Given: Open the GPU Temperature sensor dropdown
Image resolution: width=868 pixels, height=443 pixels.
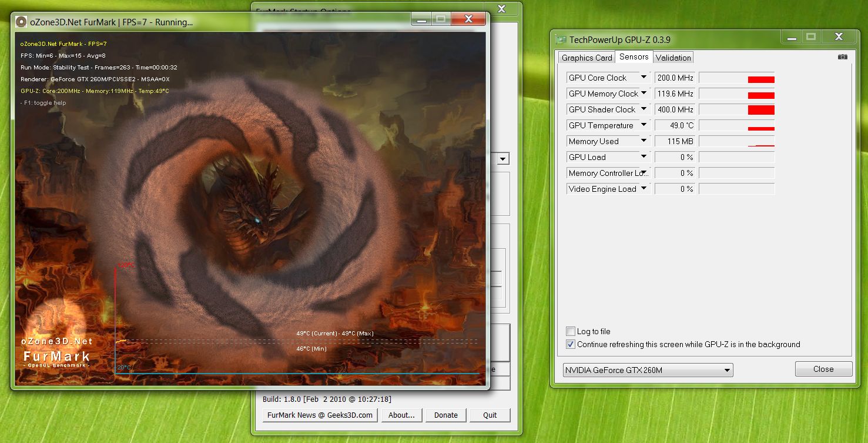Looking at the screenshot, I should coord(644,125).
